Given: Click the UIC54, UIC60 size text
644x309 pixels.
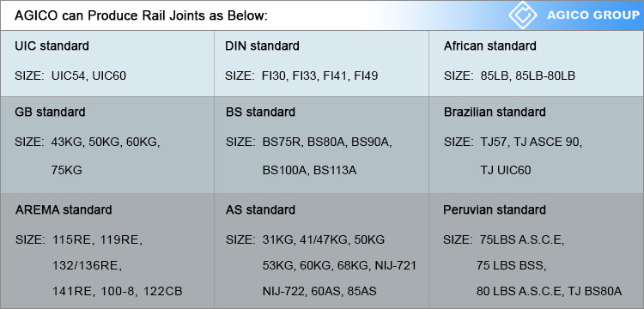Looking at the screenshot, I should [x=88, y=76].
